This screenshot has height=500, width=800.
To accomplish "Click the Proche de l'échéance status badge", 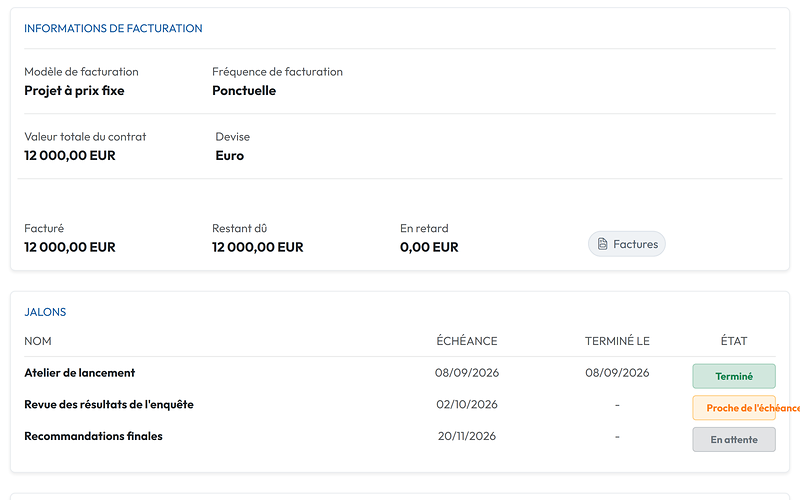I will point(734,408).
